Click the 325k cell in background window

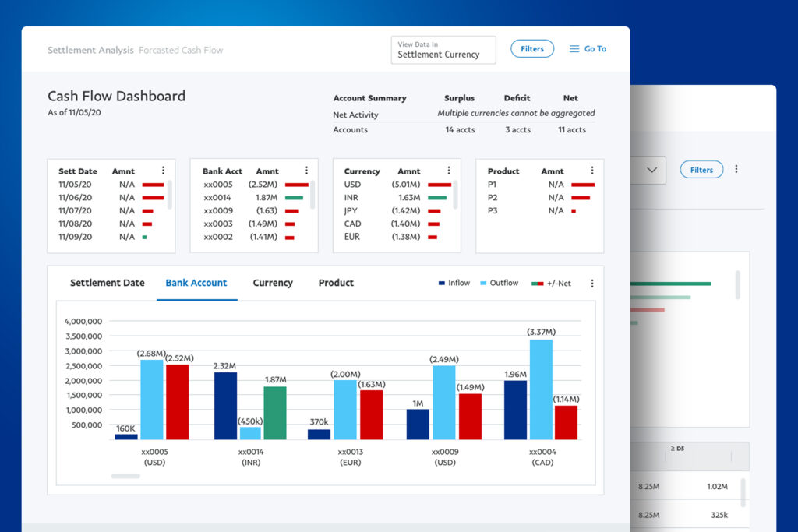(719, 515)
